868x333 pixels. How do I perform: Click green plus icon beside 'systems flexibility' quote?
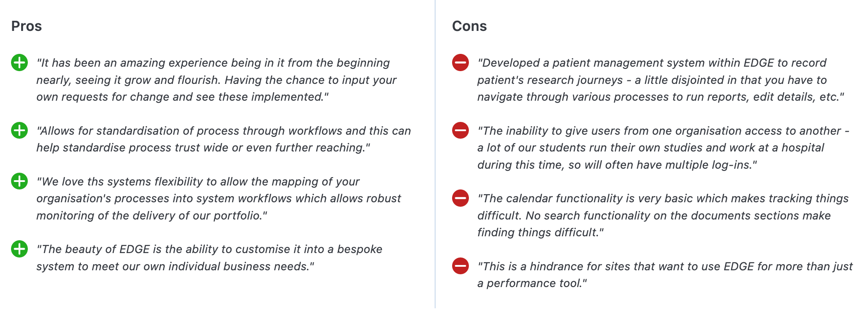tap(19, 181)
